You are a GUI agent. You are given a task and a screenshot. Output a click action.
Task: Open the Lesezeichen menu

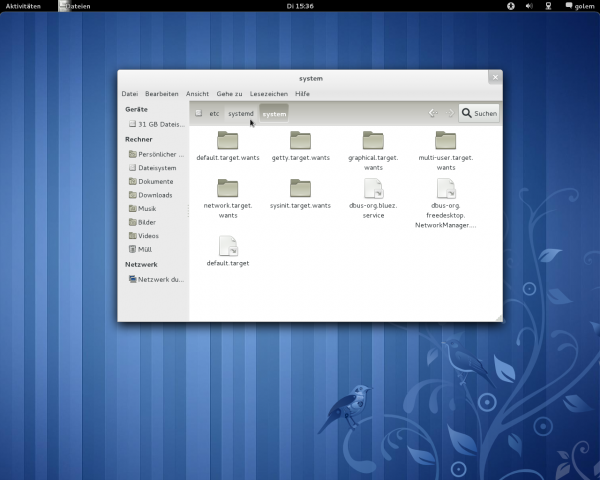coord(268,93)
